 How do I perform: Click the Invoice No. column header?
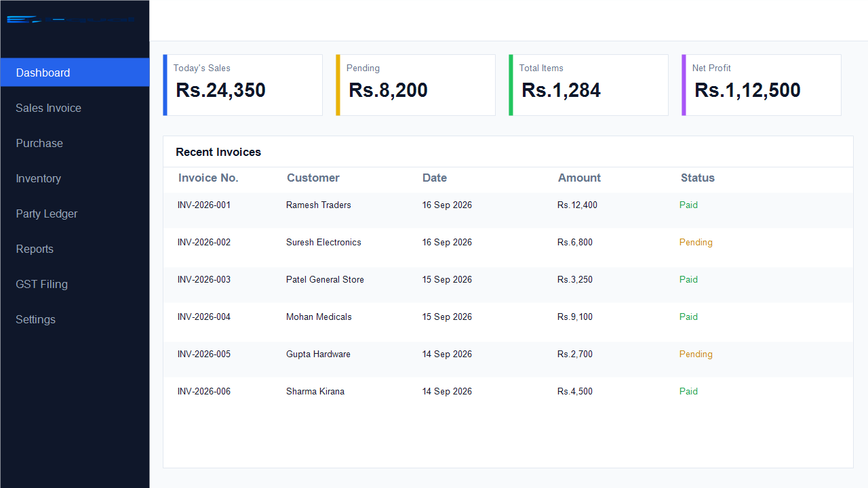208,178
